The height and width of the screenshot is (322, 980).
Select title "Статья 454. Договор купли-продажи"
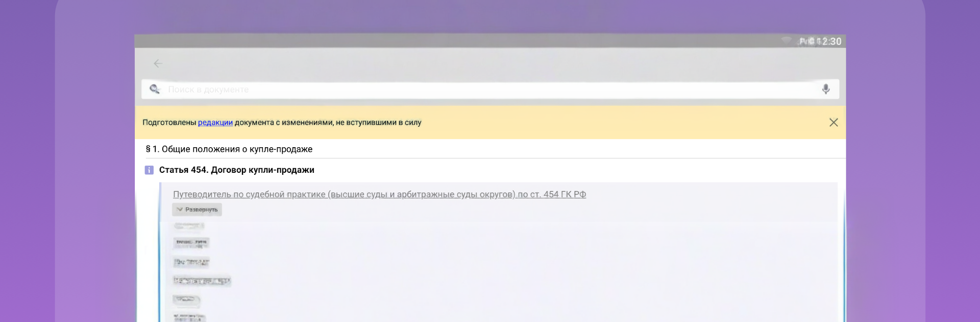[x=237, y=170]
